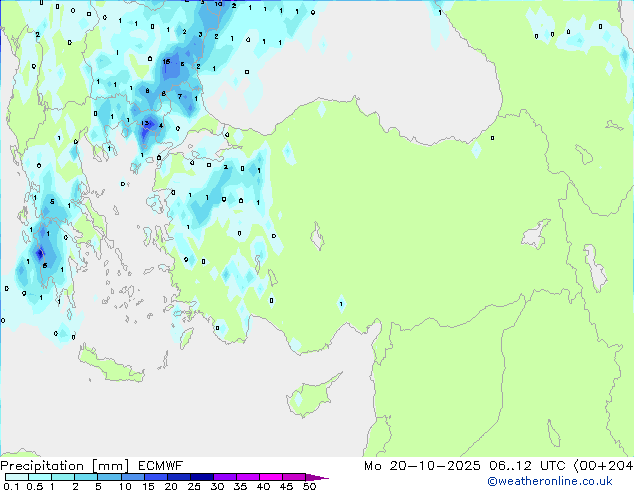The width and height of the screenshot is (634, 490).
Task: Click the ECMWF model label
Action: coord(161,466)
